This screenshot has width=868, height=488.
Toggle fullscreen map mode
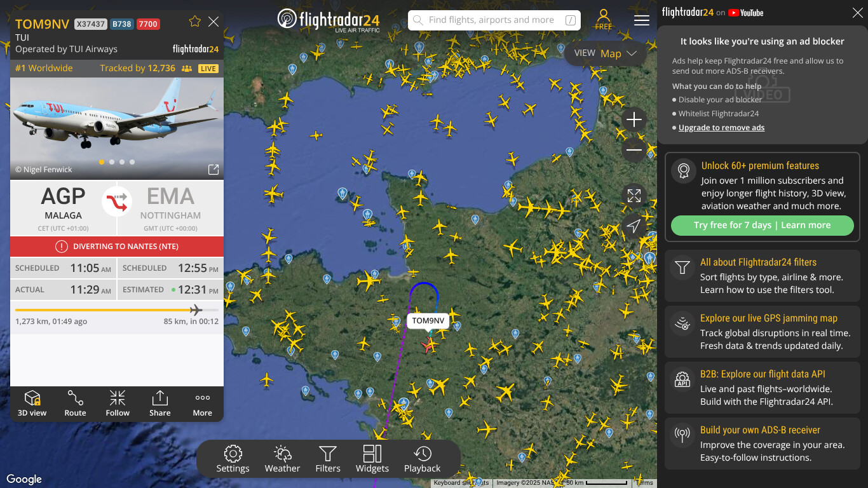pos(634,196)
